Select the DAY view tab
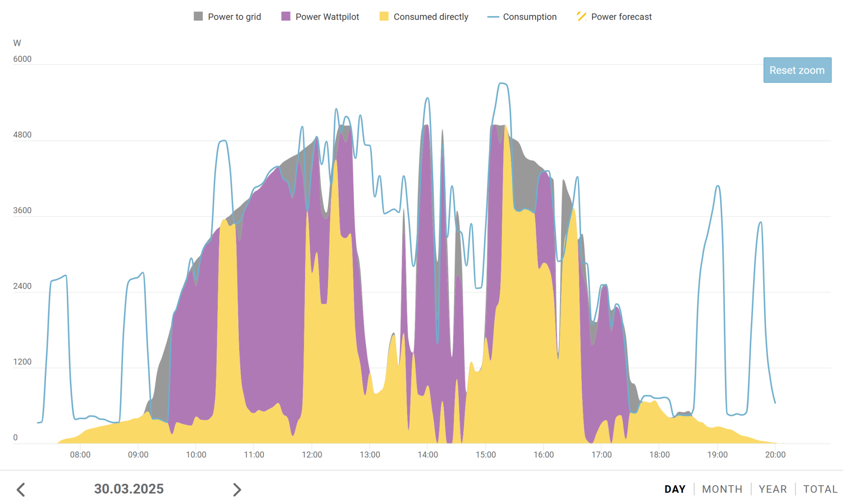This screenshot has height=504, width=843. click(675, 489)
